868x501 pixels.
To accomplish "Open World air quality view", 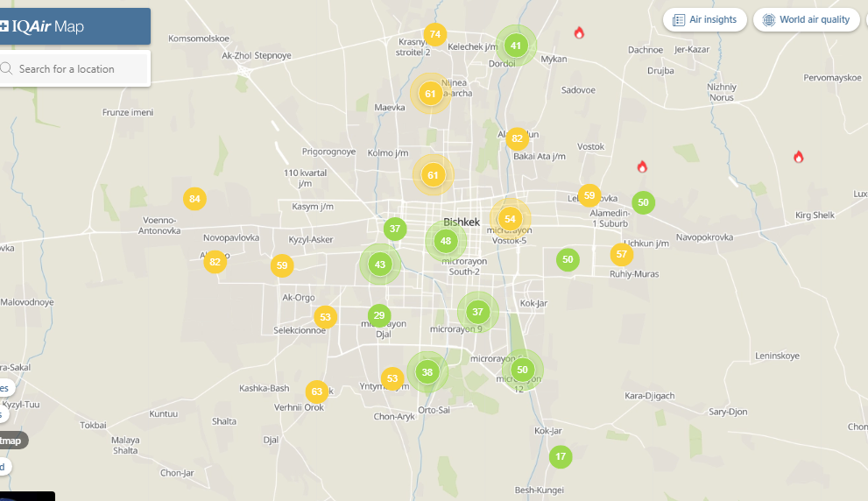I will pyautogui.click(x=806, y=20).
